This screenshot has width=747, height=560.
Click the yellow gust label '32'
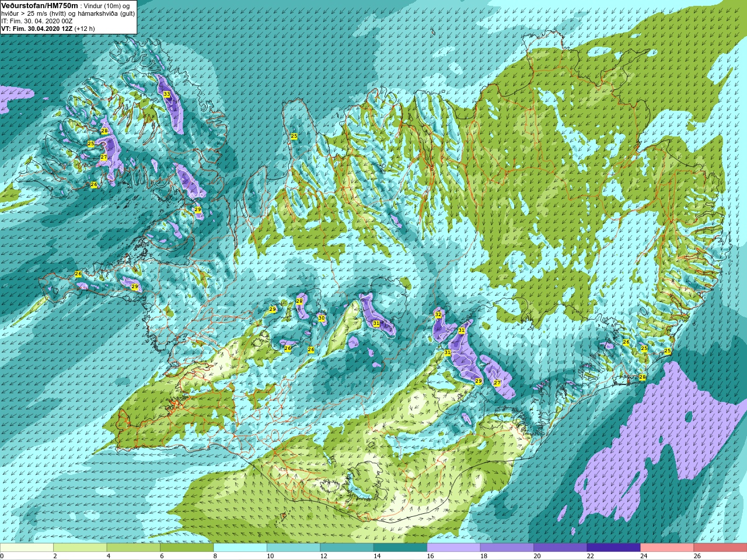438,314
